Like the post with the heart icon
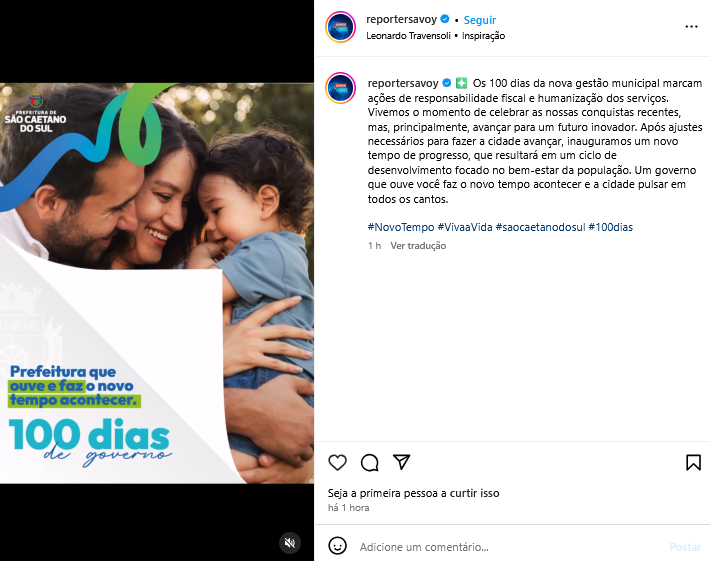The image size is (710, 561). coord(337,462)
